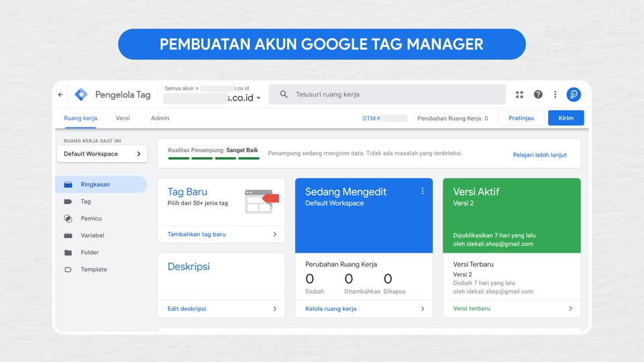
Task: Click the Tag label icon in sidebar
Action: [x=68, y=202]
